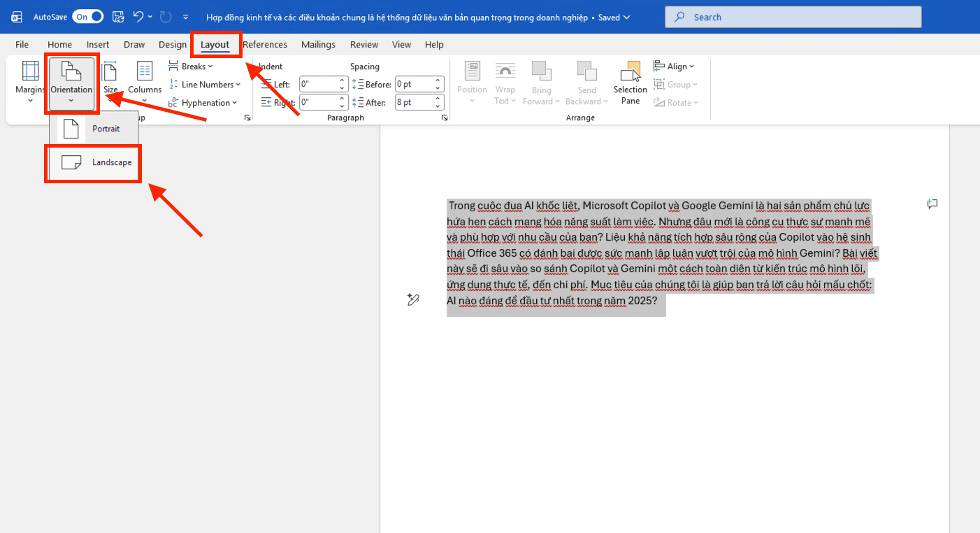Viewport: 980px width, 533px height.
Task: Expand the Breaks dropdown
Action: pos(191,66)
